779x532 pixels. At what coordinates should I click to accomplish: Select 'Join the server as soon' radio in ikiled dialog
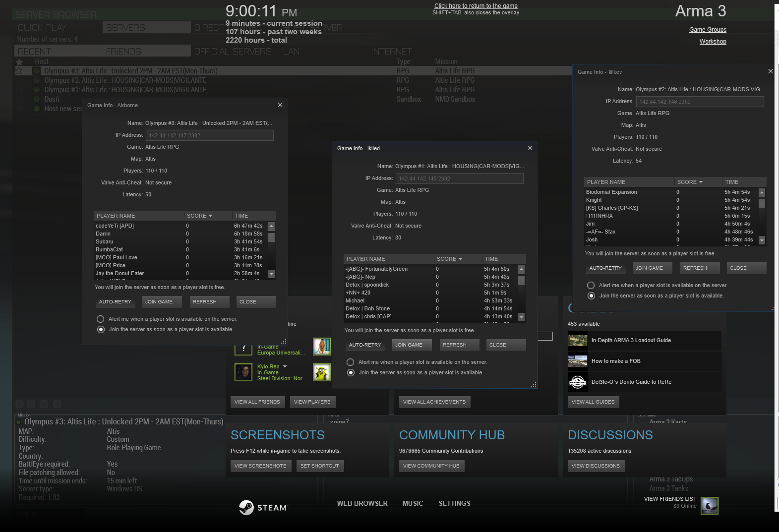click(351, 372)
